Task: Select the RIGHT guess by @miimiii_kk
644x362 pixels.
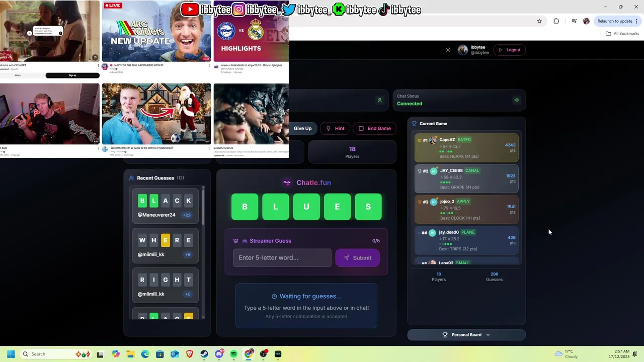Action: pos(166,285)
